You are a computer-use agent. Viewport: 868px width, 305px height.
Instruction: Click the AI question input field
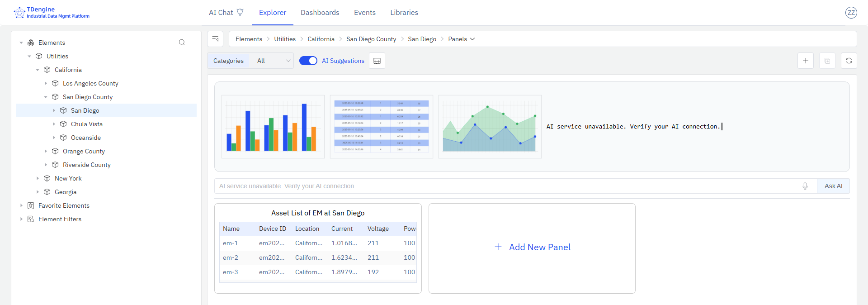(506, 186)
